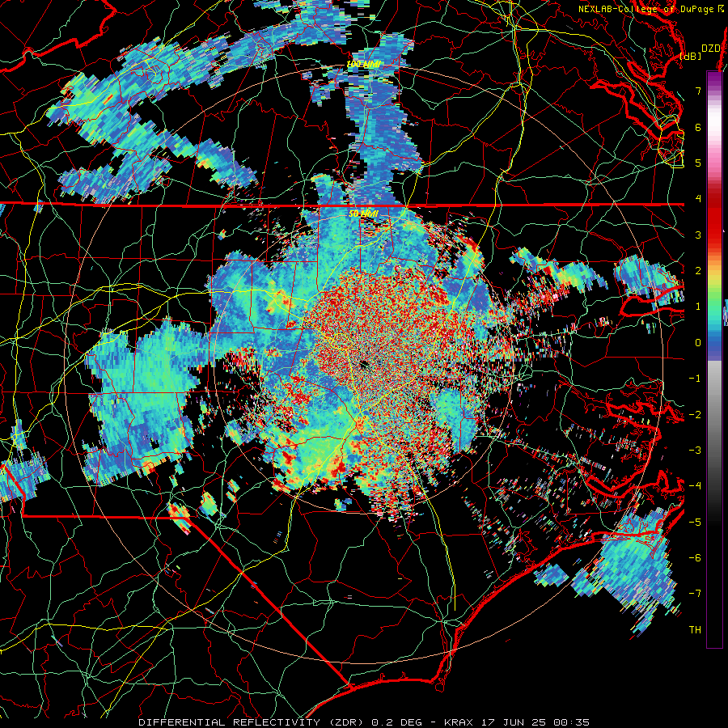Click the DZD product label above the scale
Viewport: 728px width, 728px height.
click(711, 49)
